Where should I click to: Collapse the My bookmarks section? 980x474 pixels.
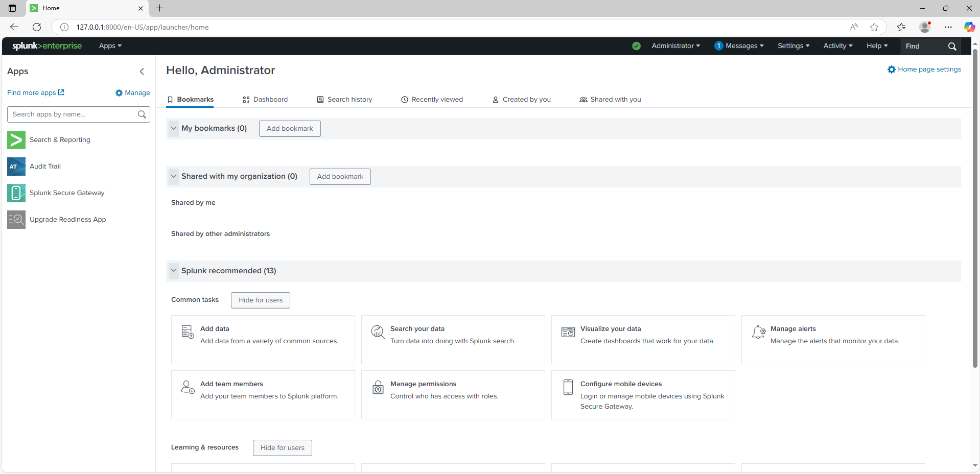point(174,128)
